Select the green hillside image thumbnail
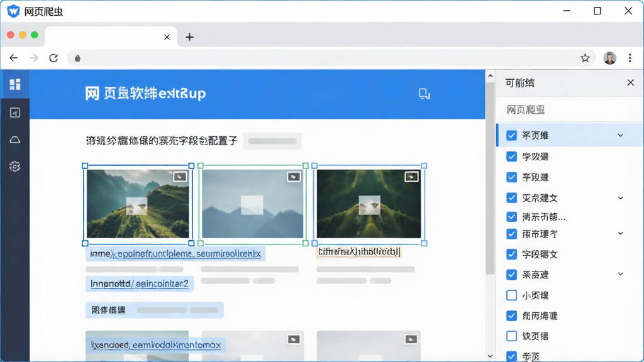Screen dimensions: 644x362 click(138, 204)
